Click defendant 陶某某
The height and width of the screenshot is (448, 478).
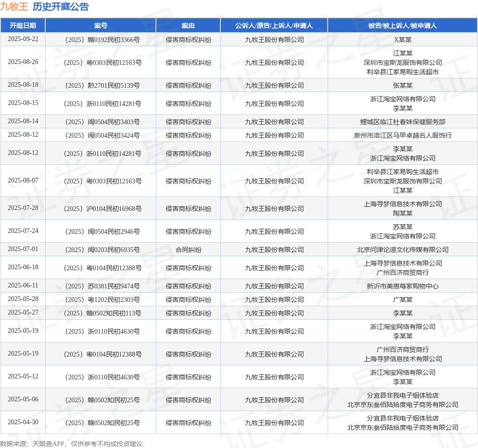403,213
